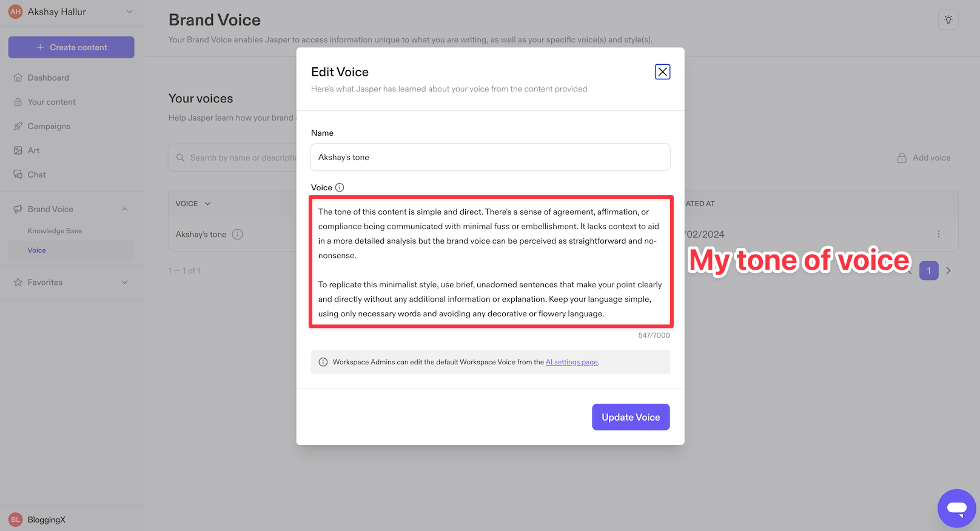Close the Edit Voice dialog

click(662, 72)
